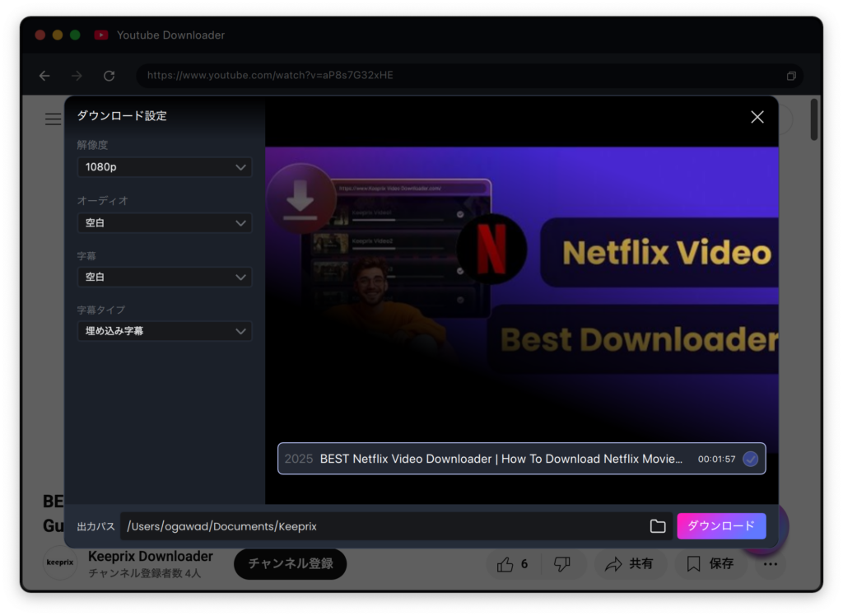Click the copy icon in the URL bar
Screen dimensions: 843x616
click(791, 76)
